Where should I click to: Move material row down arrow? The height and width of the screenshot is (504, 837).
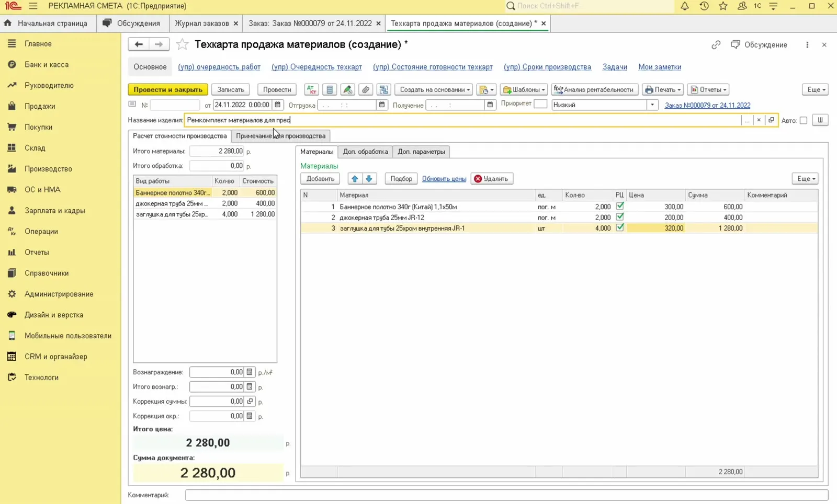(x=369, y=179)
